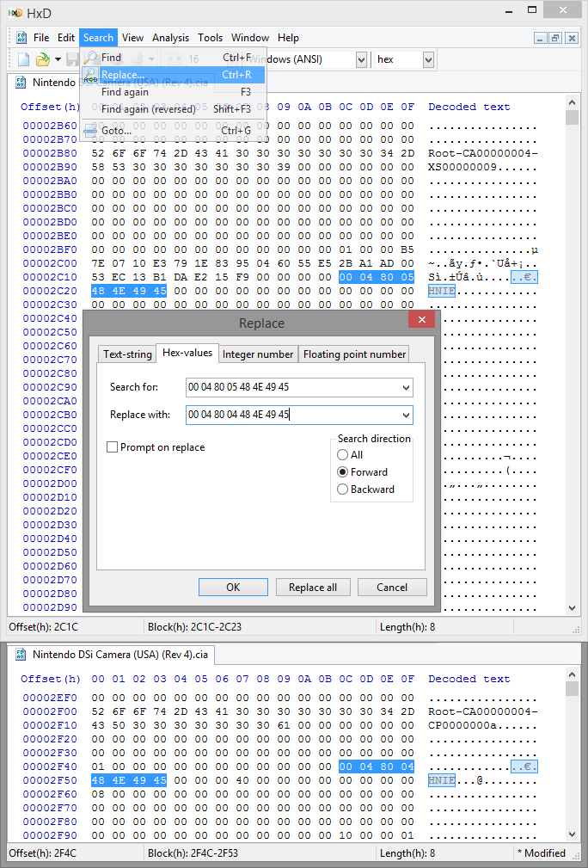This screenshot has height=868, width=588.
Task: Choose Find again (reversed) menu entry
Action: coord(173,109)
